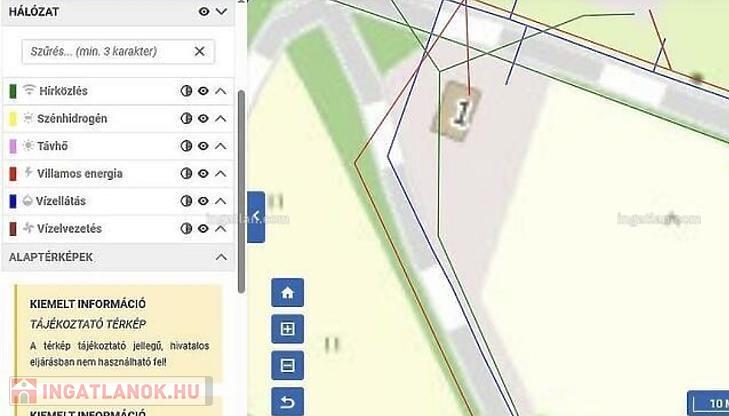
Task: Click the home map view button
Action: point(287,293)
